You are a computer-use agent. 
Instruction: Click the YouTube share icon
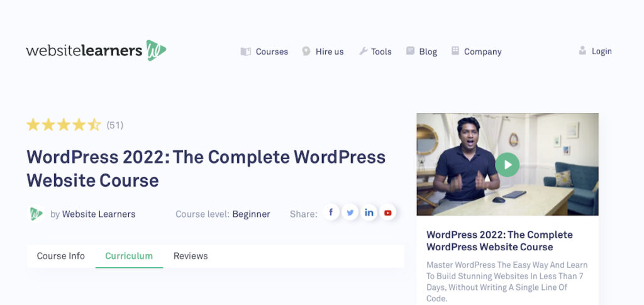pos(387,212)
